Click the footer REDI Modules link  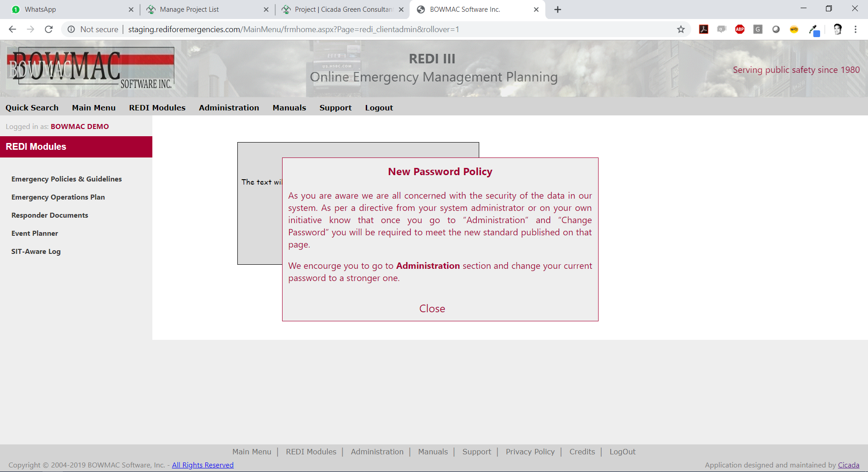(x=311, y=452)
